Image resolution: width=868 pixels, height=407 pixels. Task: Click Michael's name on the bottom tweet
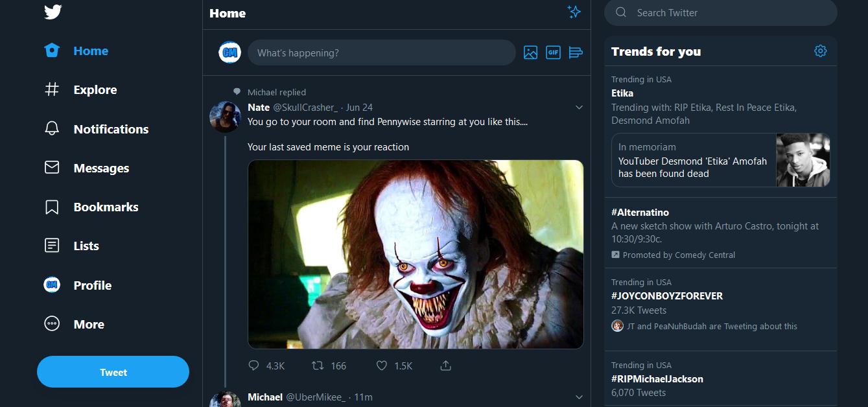265,397
